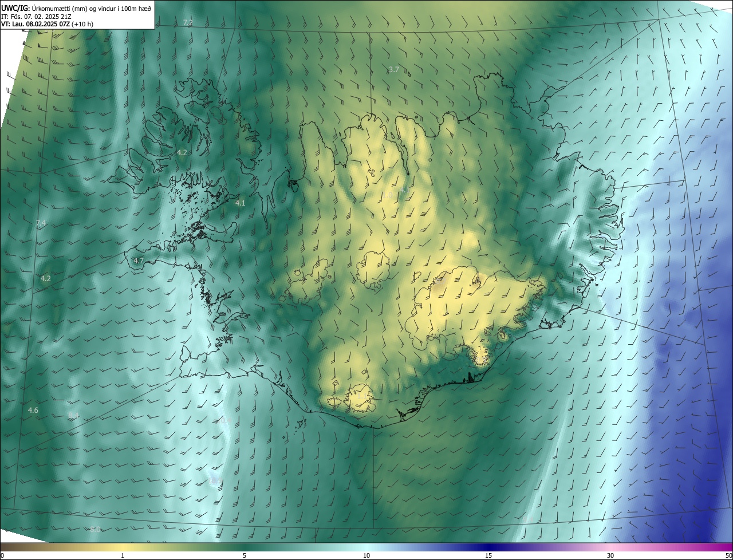Click the "10.4" value label
This screenshot has height=560, width=733.
(225, 421)
